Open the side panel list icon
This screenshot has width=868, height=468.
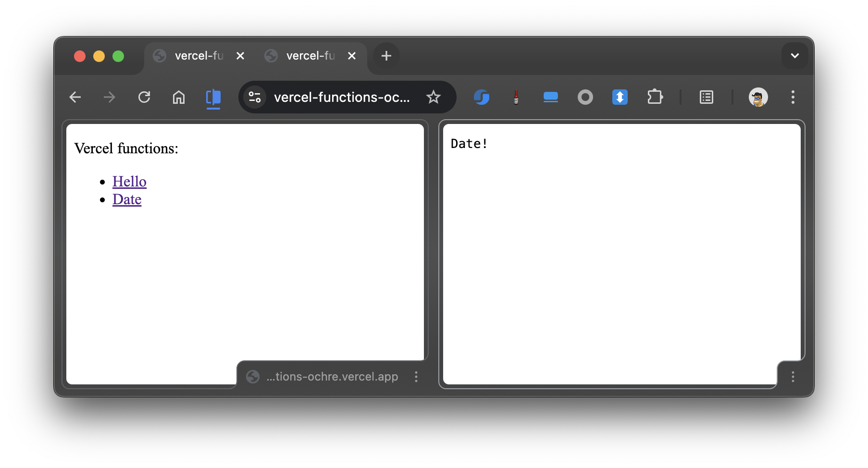click(x=706, y=97)
